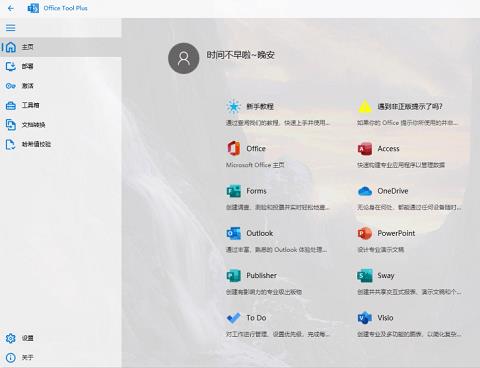The width and height of the screenshot is (480, 368).
Task: Open the Forms app tile
Action: [x=277, y=198]
